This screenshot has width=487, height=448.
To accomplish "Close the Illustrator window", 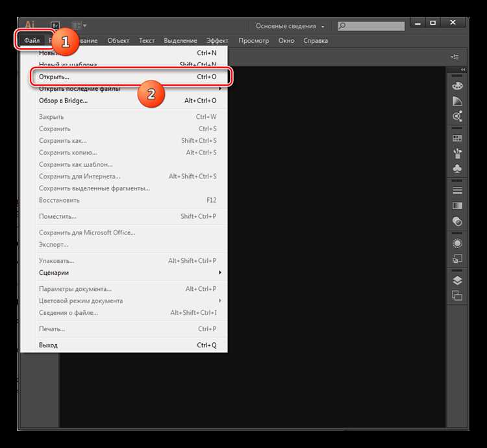I will (x=453, y=23).
